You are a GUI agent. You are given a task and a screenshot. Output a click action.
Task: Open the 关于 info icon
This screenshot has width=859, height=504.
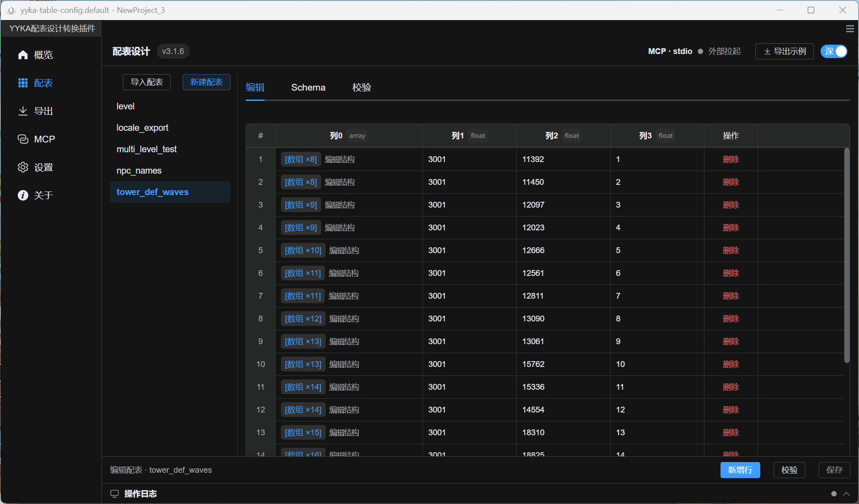(x=23, y=195)
